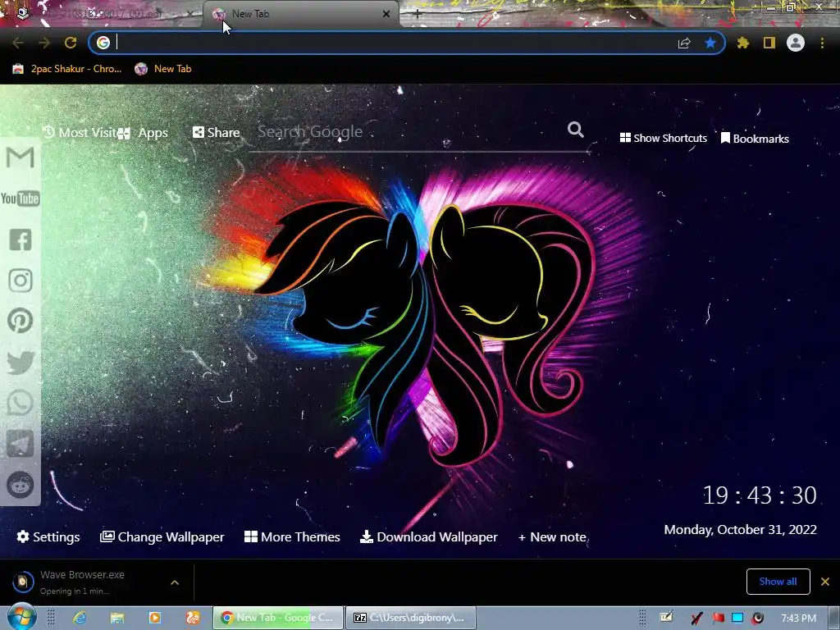Open Windows Explorer from taskbar
The height and width of the screenshot is (630, 840).
click(x=117, y=618)
